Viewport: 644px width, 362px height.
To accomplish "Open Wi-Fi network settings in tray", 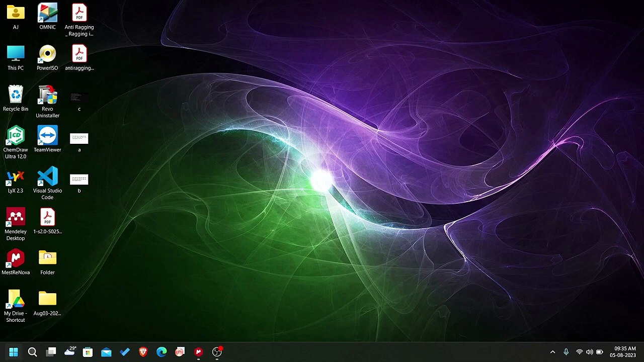I will (580, 352).
